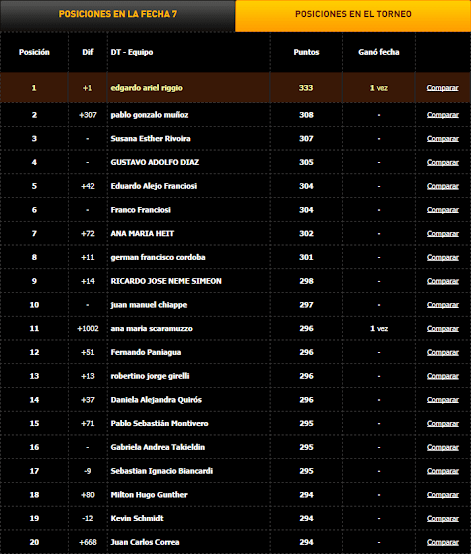Click Comparar for Gabriela Andrea Takieldin
The height and width of the screenshot is (554, 471).
click(442, 447)
